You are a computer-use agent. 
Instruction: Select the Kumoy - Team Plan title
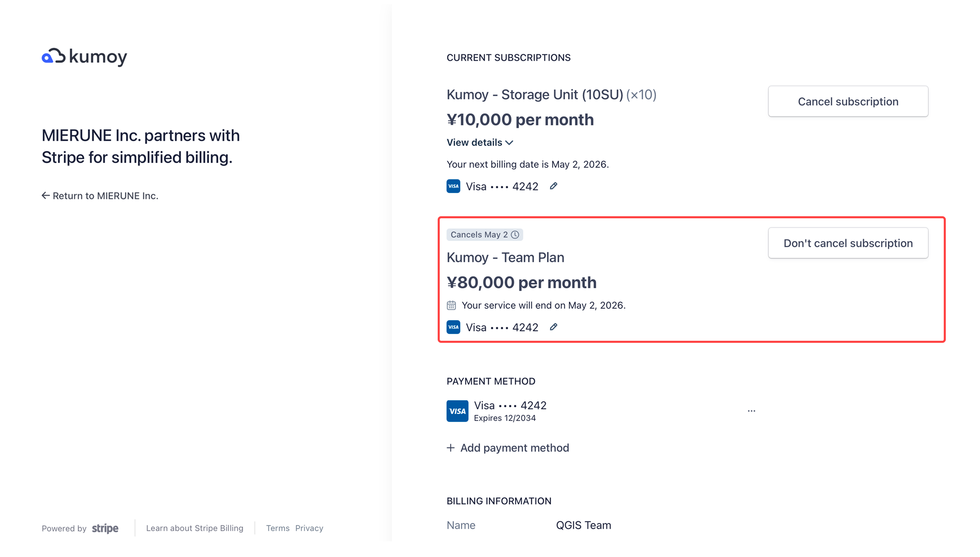tap(505, 258)
